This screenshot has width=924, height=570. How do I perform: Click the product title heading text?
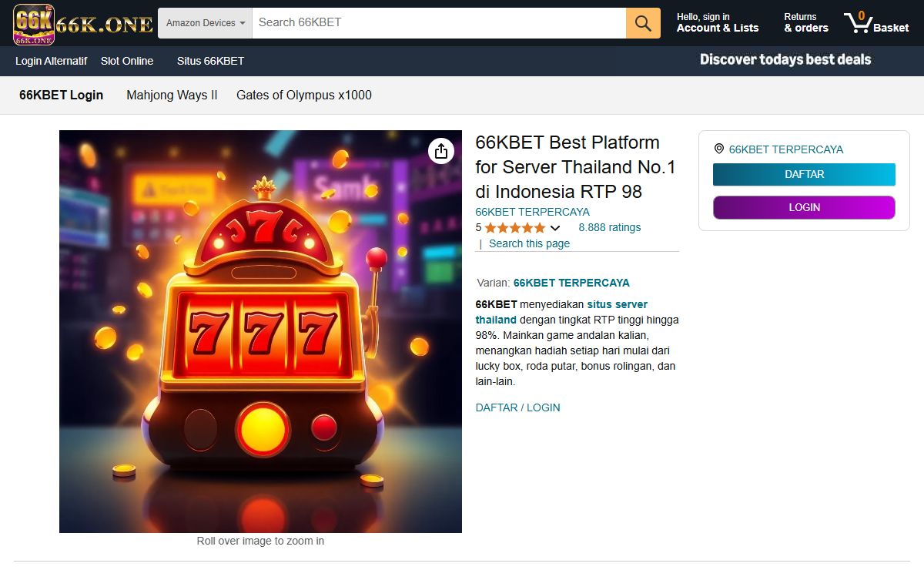click(x=576, y=166)
